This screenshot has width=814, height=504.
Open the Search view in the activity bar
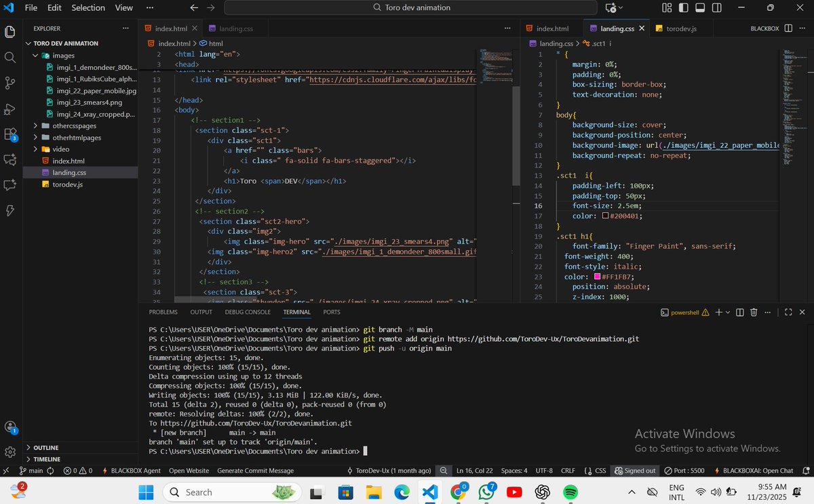tap(10, 58)
